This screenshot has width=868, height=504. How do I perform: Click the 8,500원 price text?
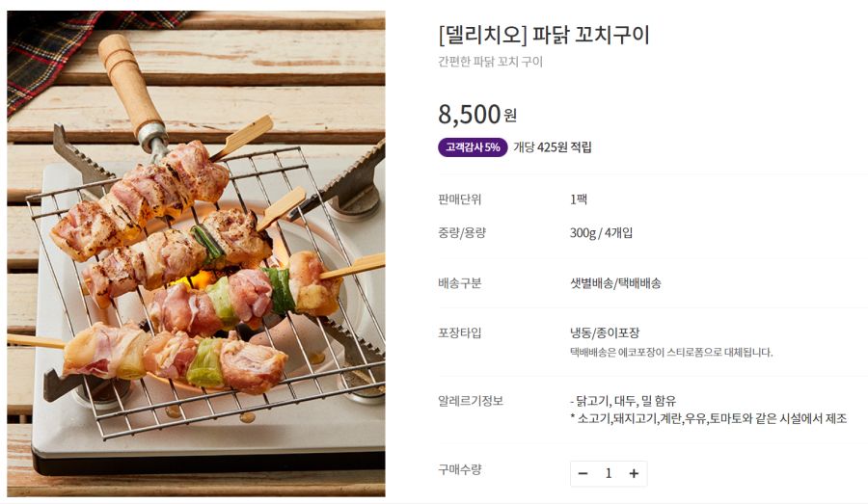[x=477, y=115]
